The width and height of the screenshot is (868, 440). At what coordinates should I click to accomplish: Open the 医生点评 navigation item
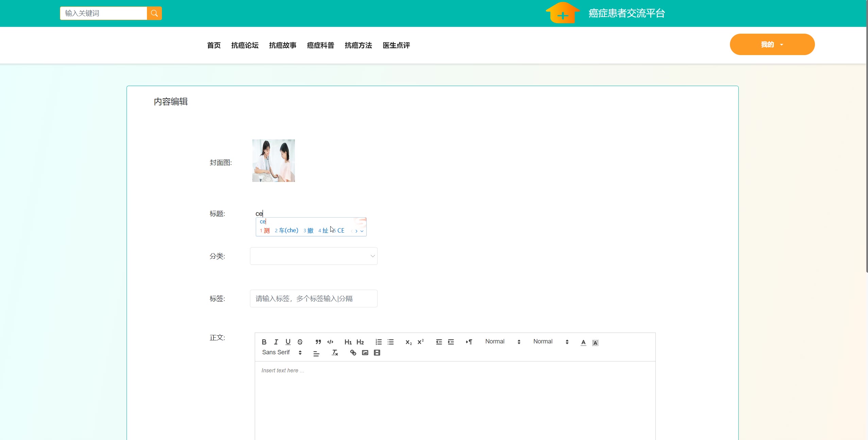pyautogui.click(x=396, y=45)
